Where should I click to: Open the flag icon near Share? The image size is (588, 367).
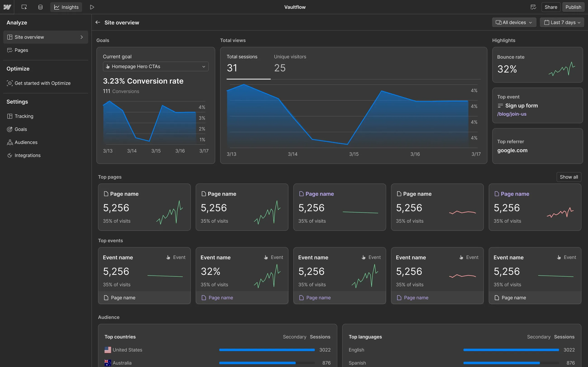click(x=533, y=7)
